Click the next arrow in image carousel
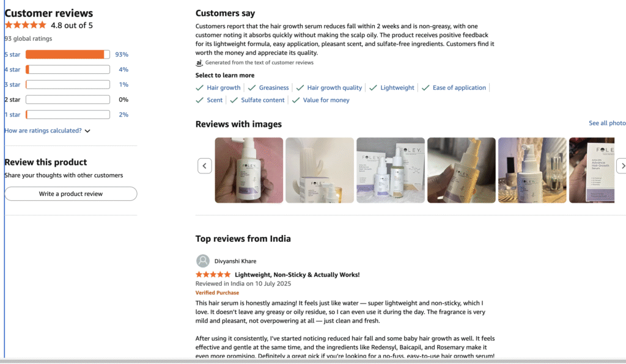 tap(621, 166)
